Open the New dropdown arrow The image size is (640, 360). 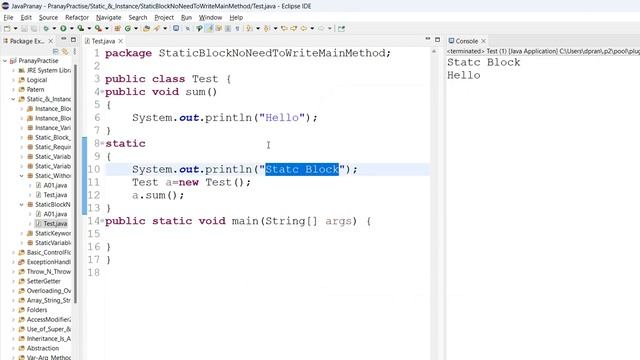click(16, 29)
